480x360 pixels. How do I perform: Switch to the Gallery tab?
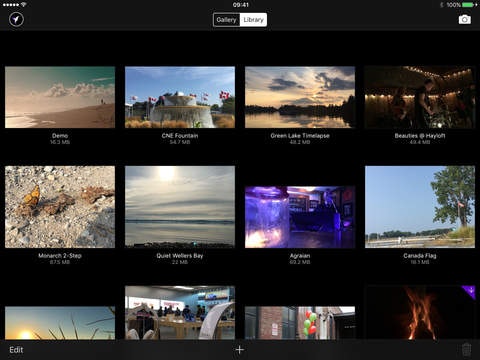[226, 20]
